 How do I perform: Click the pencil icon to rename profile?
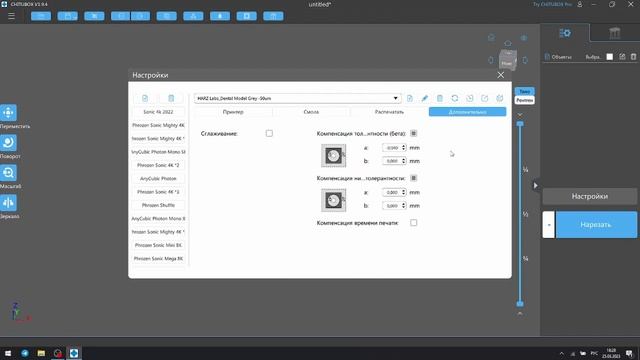(425, 98)
